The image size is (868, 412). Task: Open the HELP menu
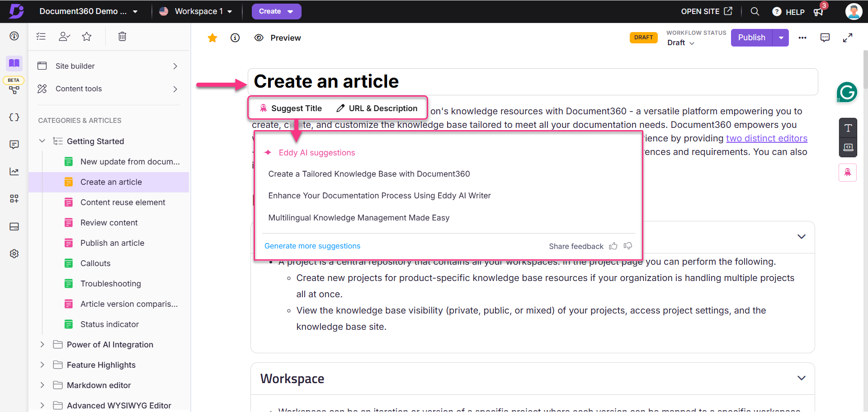[788, 12]
